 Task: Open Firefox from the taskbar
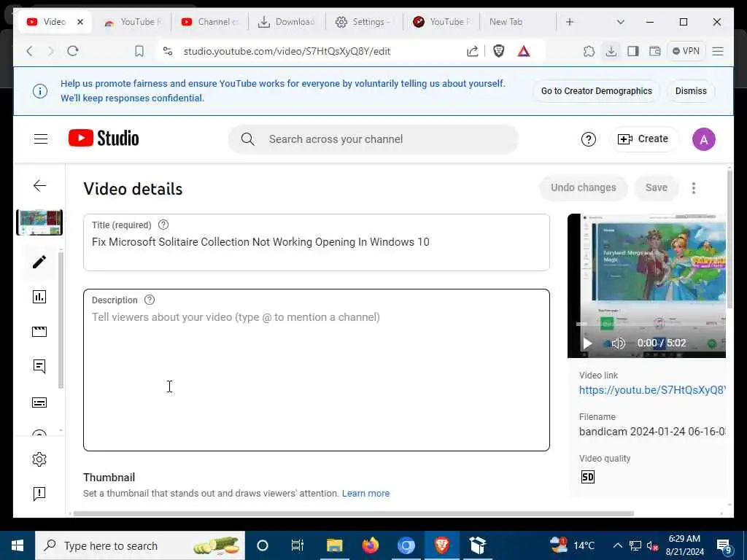click(370, 545)
